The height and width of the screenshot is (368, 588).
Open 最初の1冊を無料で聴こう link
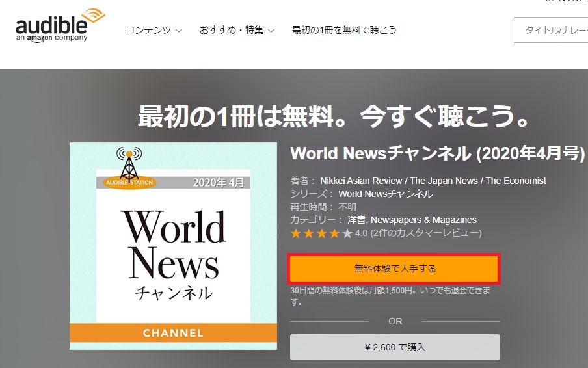point(344,30)
